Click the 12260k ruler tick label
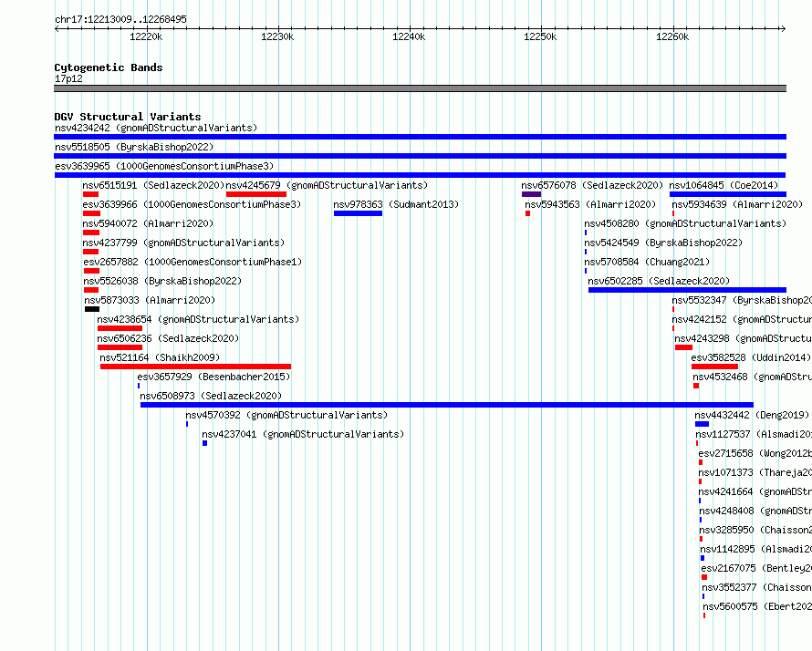812x651 pixels. pos(672,36)
